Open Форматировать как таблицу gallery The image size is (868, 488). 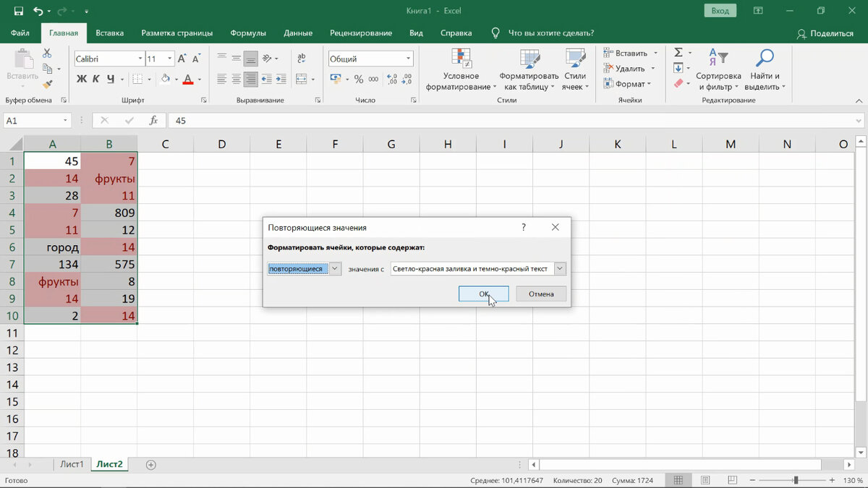tap(529, 70)
